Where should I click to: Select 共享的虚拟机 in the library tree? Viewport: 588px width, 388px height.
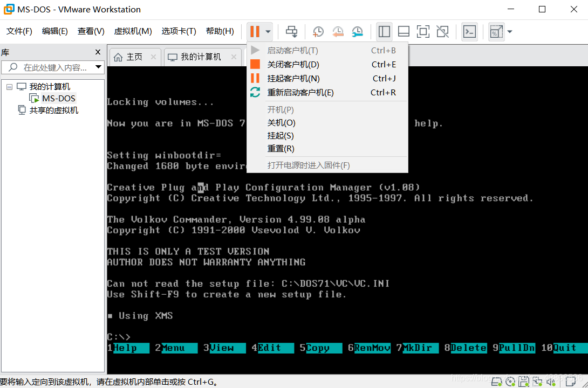[x=53, y=110]
